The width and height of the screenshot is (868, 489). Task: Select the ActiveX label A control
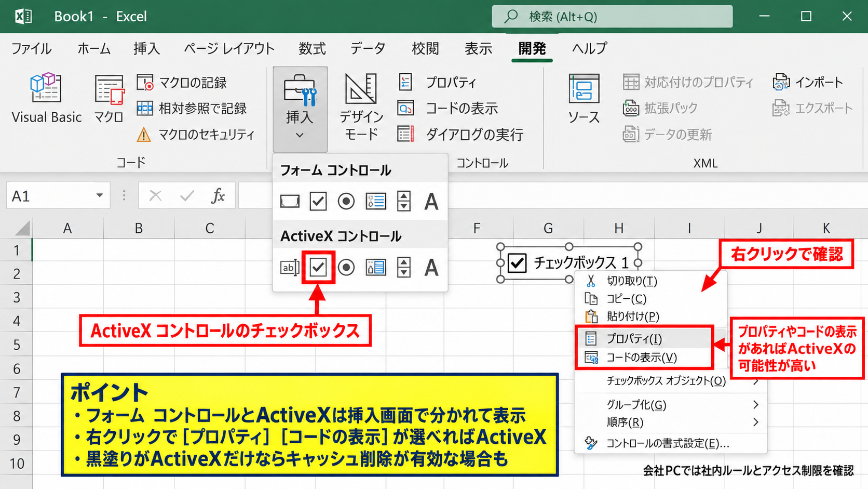[x=431, y=268]
